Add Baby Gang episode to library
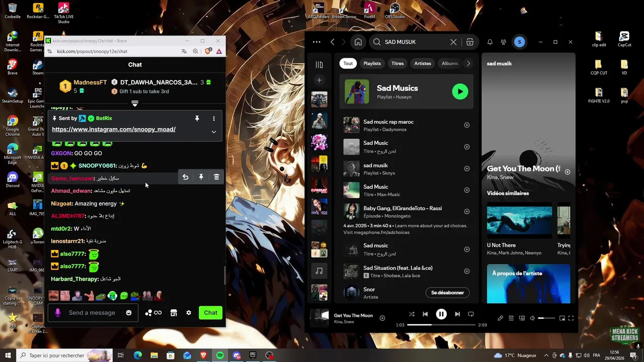The image size is (644, 362). pos(467,212)
